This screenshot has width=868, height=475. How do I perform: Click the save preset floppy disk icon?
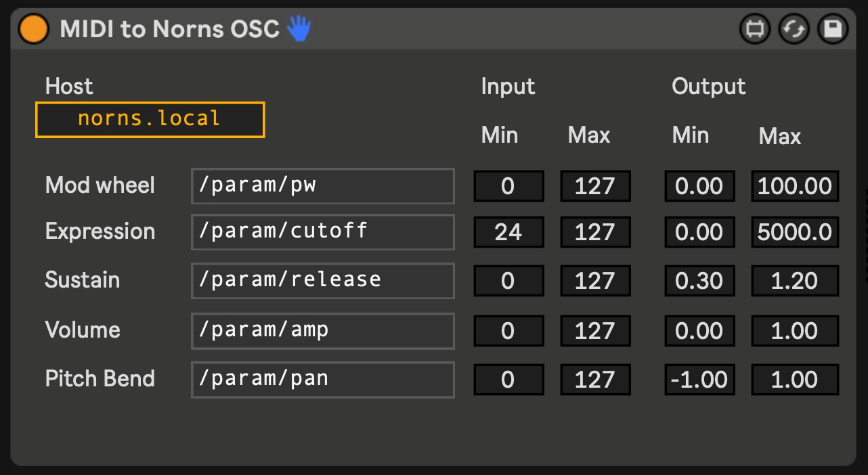pos(833,30)
